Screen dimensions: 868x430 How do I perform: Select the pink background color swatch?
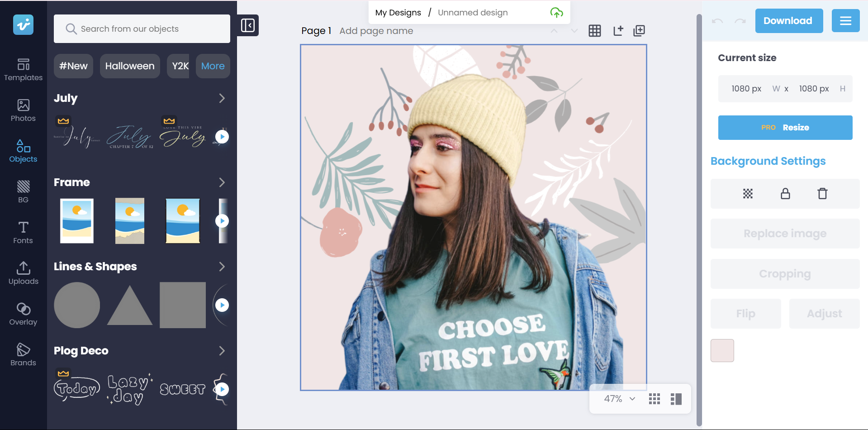tap(722, 350)
